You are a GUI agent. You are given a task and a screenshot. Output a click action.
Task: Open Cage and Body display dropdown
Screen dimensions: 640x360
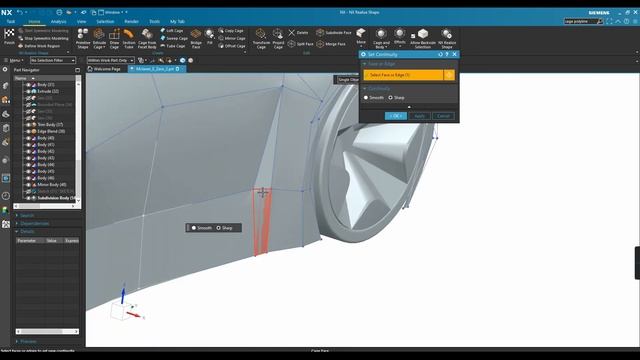coord(381,38)
